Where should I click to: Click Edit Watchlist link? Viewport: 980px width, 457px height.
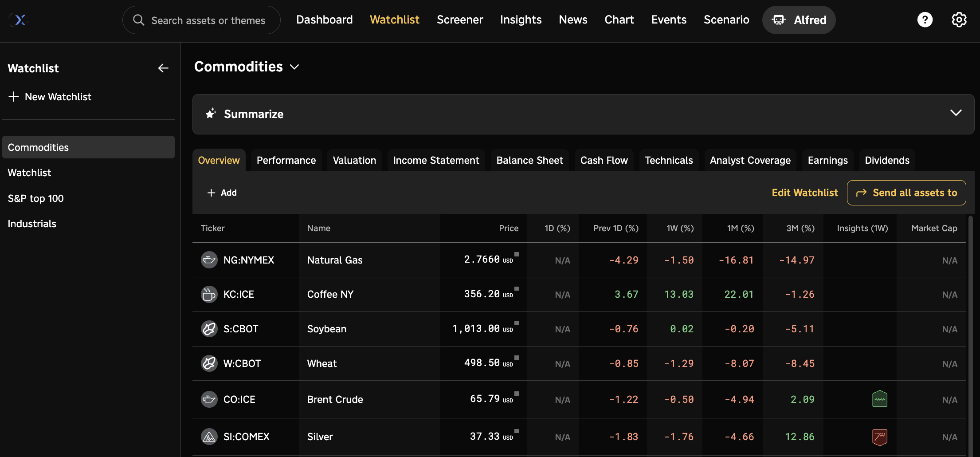point(805,193)
